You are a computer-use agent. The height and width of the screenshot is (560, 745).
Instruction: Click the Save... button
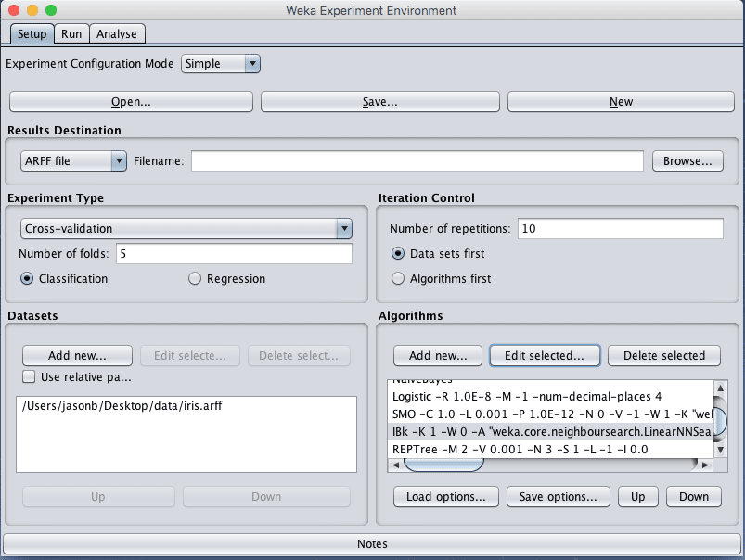(380, 102)
